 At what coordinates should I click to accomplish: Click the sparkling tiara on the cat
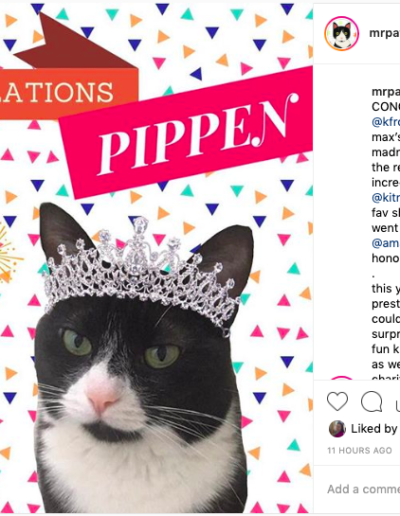coord(142,273)
